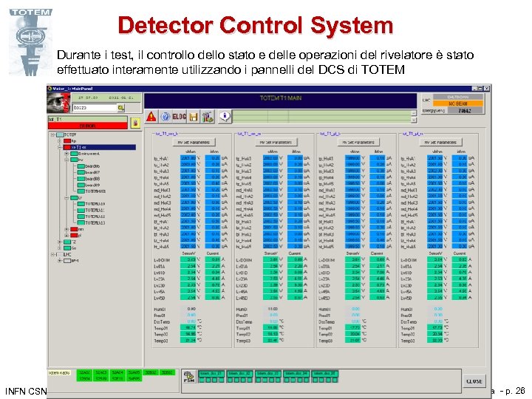The width and height of the screenshot is (532, 399).
Task: Collapse the TOTEM root tree node
Action: (x=53, y=134)
